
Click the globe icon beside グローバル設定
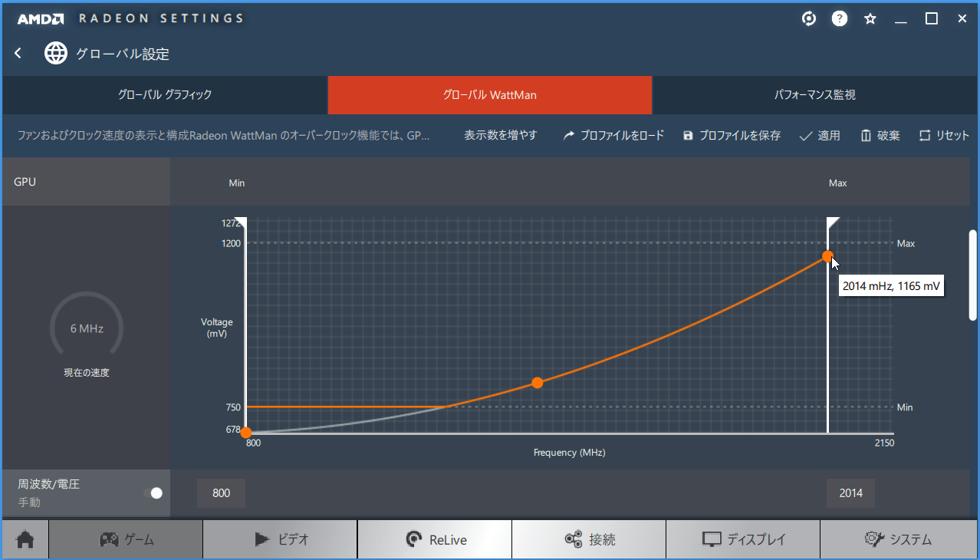55,53
